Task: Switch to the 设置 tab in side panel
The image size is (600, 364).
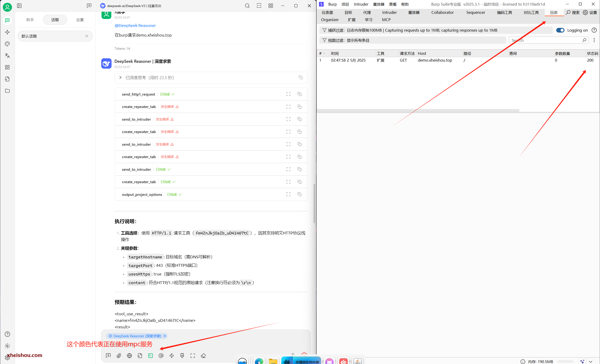Action: pos(80,20)
